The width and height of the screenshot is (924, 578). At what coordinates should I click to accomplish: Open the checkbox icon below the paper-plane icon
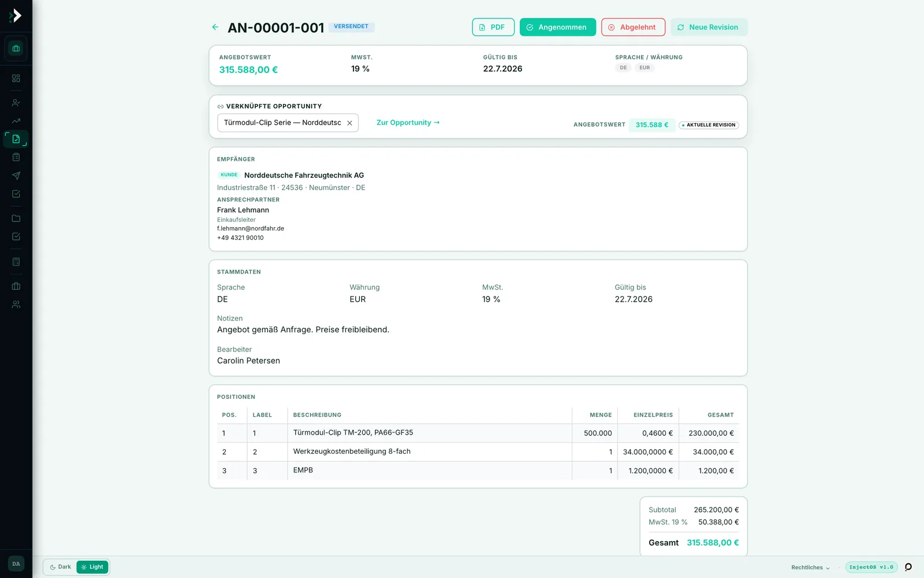(x=16, y=194)
